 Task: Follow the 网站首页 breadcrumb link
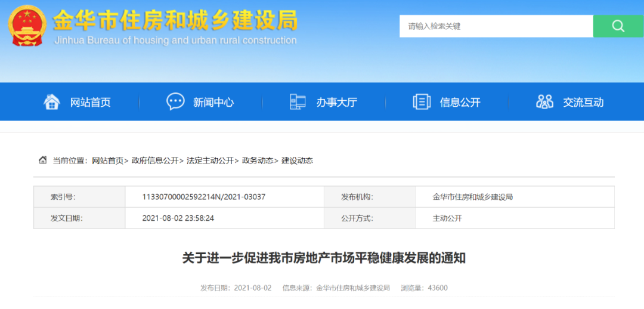click(107, 160)
